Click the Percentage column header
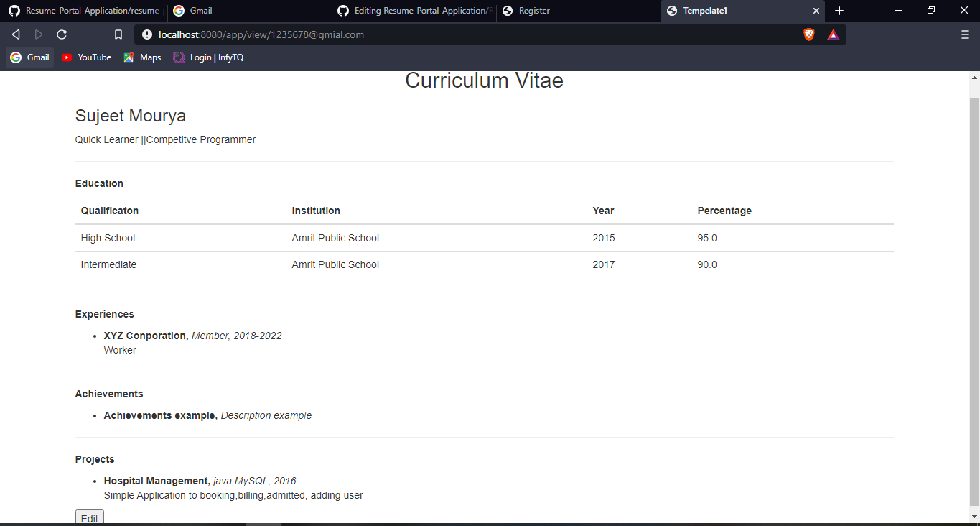The width and height of the screenshot is (980, 526). [x=724, y=211]
